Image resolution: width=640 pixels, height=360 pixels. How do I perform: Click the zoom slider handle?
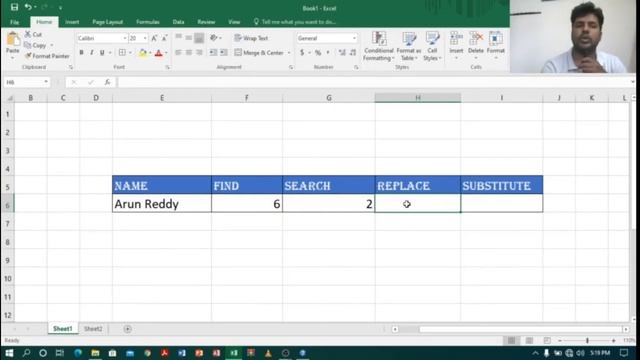(587, 340)
